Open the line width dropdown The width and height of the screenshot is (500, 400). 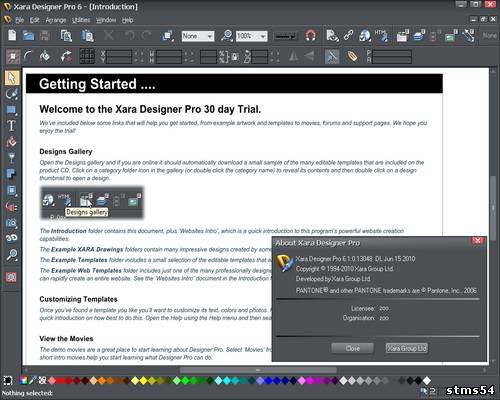285,36
